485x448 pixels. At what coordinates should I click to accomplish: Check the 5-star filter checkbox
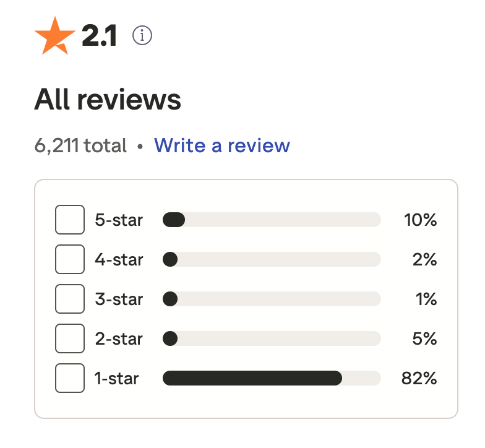[x=70, y=220]
